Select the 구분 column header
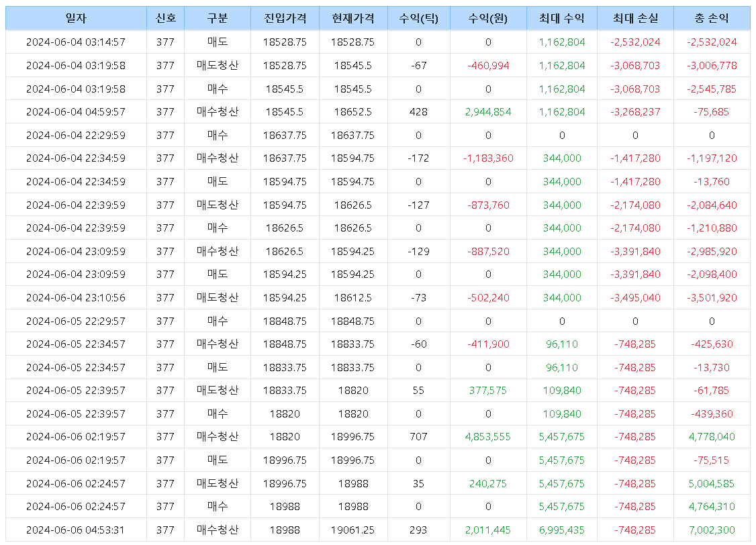The image size is (756, 545). point(218,19)
